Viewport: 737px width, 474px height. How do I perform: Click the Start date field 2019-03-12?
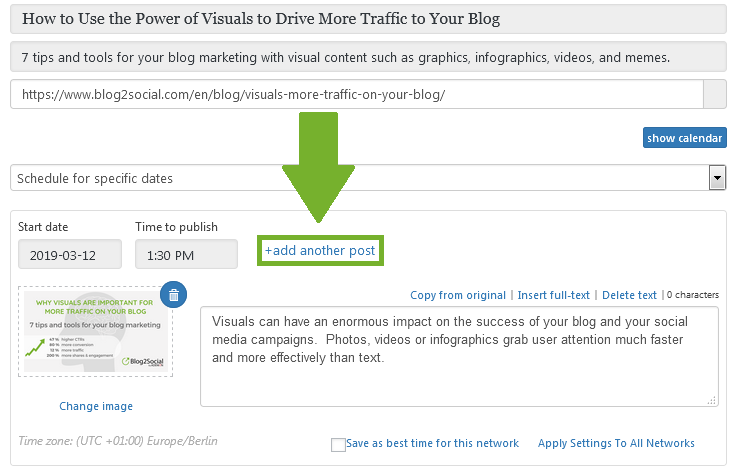pyautogui.click(x=70, y=254)
